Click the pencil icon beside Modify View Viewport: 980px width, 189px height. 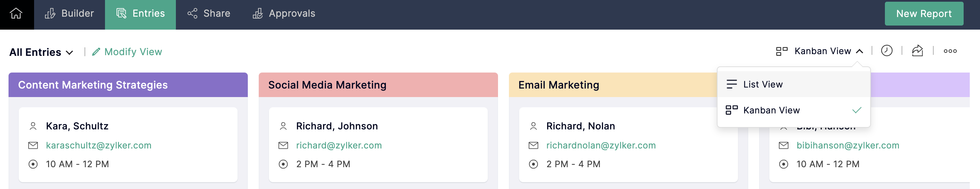pyautogui.click(x=96, y=52)
